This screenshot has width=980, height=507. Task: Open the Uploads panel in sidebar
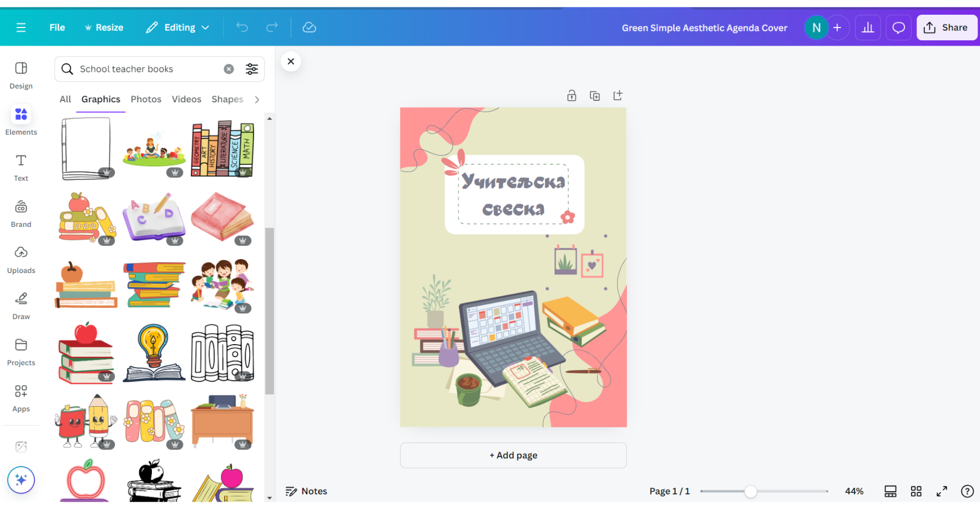pyautogui.click(x=21, y=260)
